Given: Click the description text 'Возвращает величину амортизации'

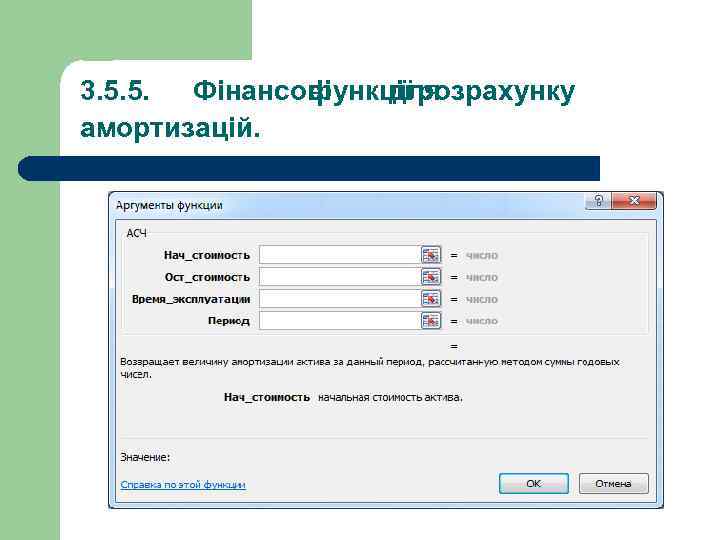Looking at the screenshot, I should click(x=208, y=362).
